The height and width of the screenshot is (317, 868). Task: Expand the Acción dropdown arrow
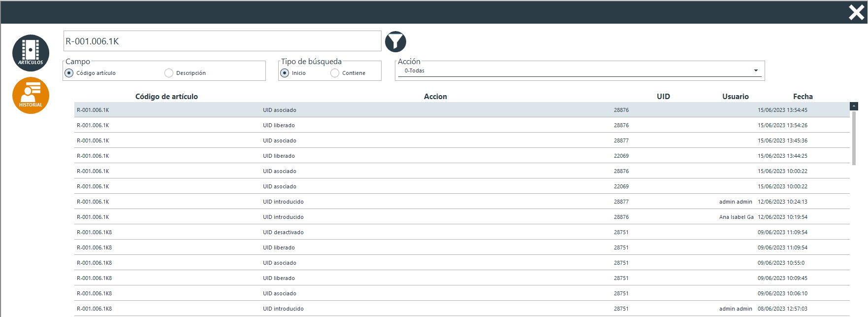tap(756, 70)
